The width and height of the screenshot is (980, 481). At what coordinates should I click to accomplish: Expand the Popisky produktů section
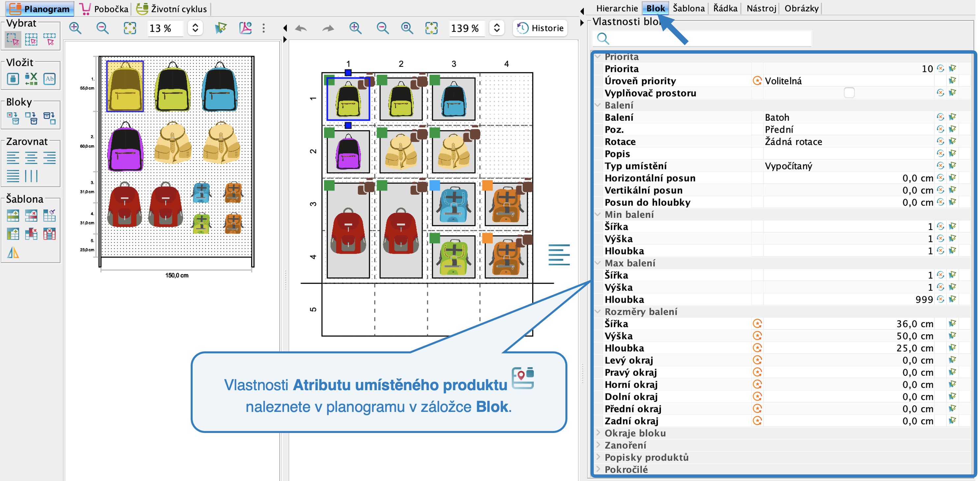(598, 457)
